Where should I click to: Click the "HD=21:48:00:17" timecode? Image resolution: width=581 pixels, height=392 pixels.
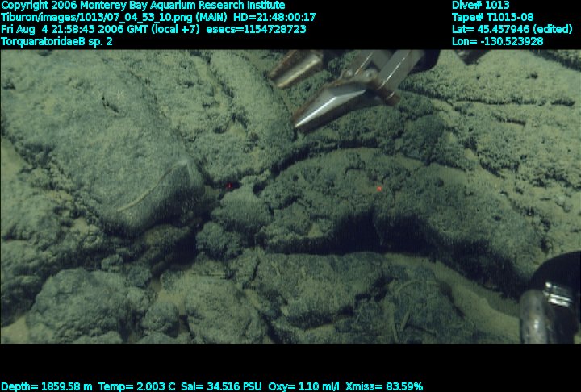(x=274, y=18)
